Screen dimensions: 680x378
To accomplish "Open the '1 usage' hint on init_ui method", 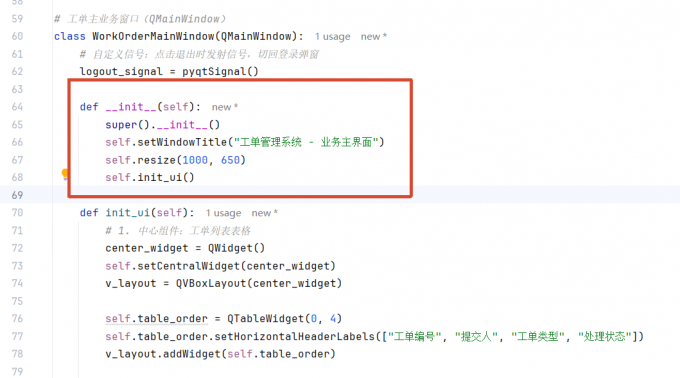I will [x=223, y=213].
